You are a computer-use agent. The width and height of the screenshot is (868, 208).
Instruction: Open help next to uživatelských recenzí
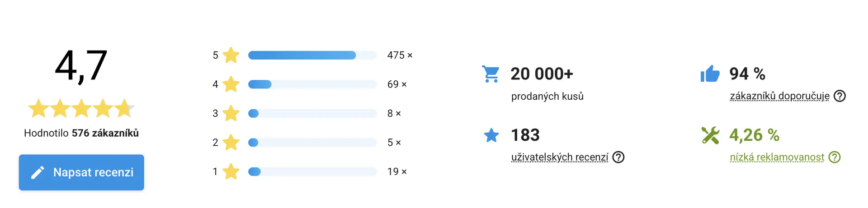pyautogui.click(x=618, y=157)
